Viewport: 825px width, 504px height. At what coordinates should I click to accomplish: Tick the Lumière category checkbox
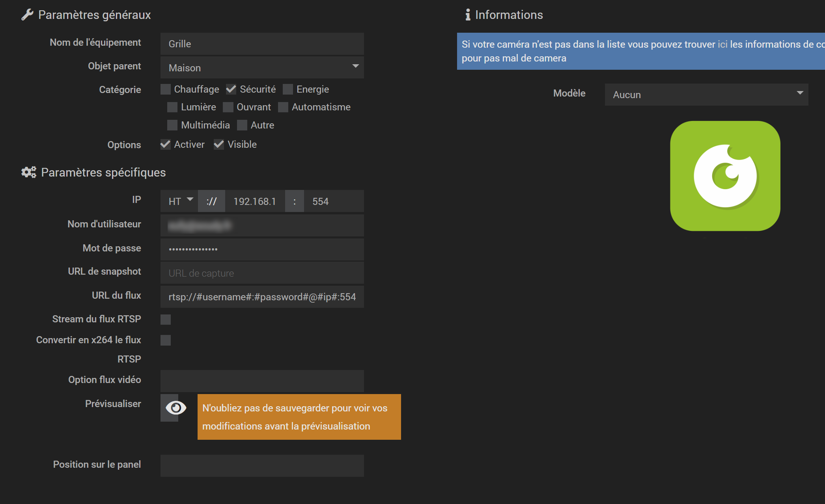click(x=172, y=107)
